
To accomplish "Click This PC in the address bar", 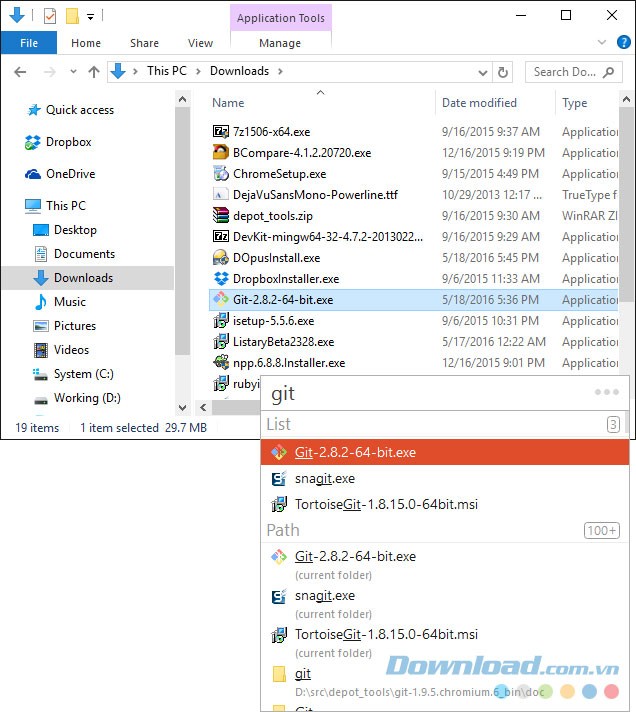I will click(167, 71).
